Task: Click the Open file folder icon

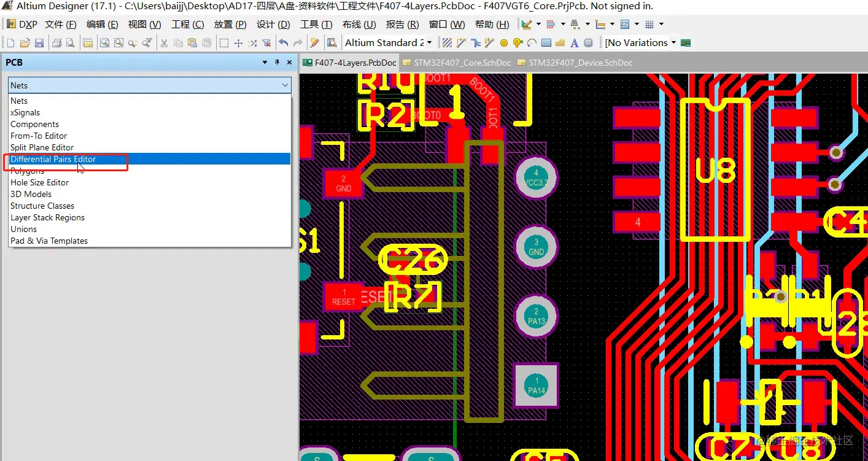Action: tap(25, 43)
